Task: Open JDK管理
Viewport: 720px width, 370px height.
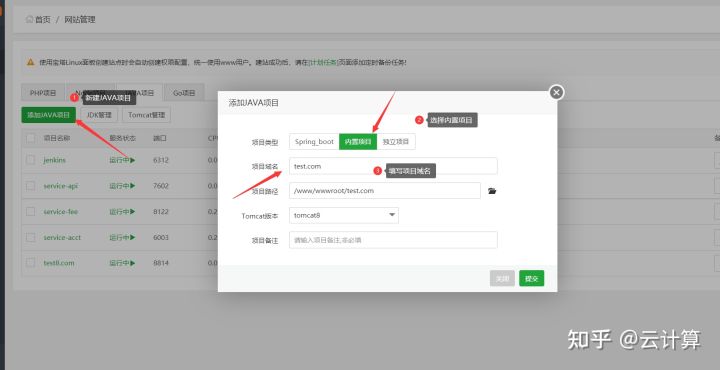Action: pyautogui.click(x=100, y=115)
